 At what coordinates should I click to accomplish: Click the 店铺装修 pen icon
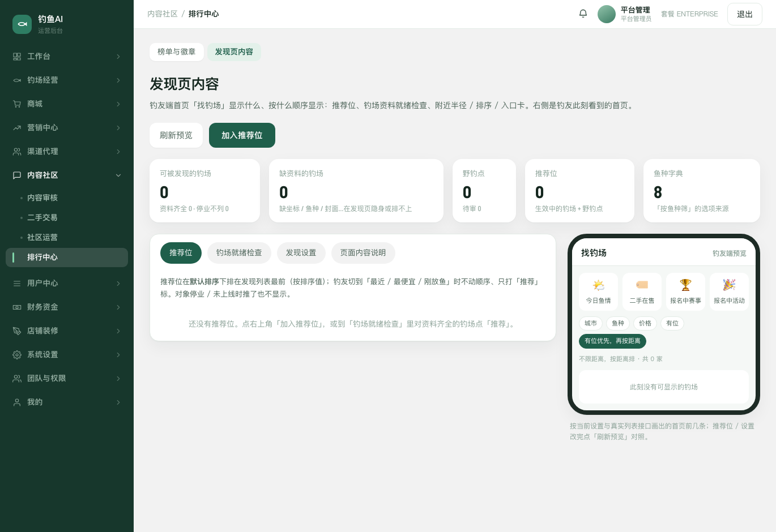(x=17, y=331)
